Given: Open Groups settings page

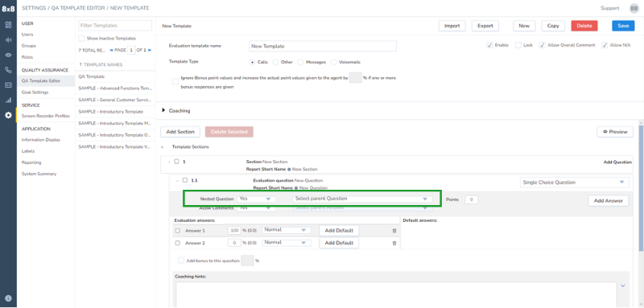Looking at the screenshot, I should click(29, 46).
